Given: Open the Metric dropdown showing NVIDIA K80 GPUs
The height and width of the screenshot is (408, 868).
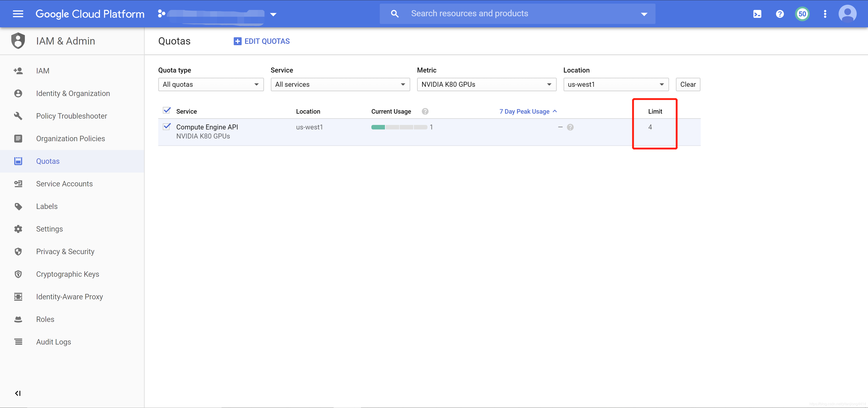Looking at the screenshot, I should point(487,84).
